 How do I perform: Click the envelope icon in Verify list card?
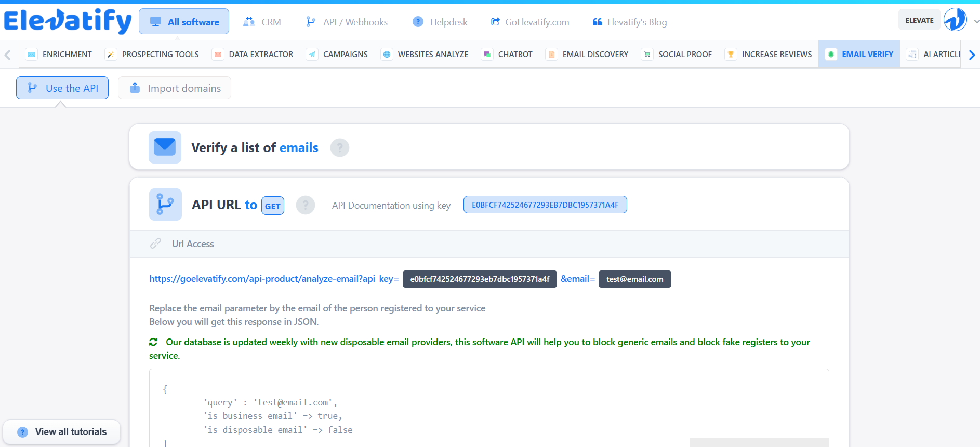(165, 147)
